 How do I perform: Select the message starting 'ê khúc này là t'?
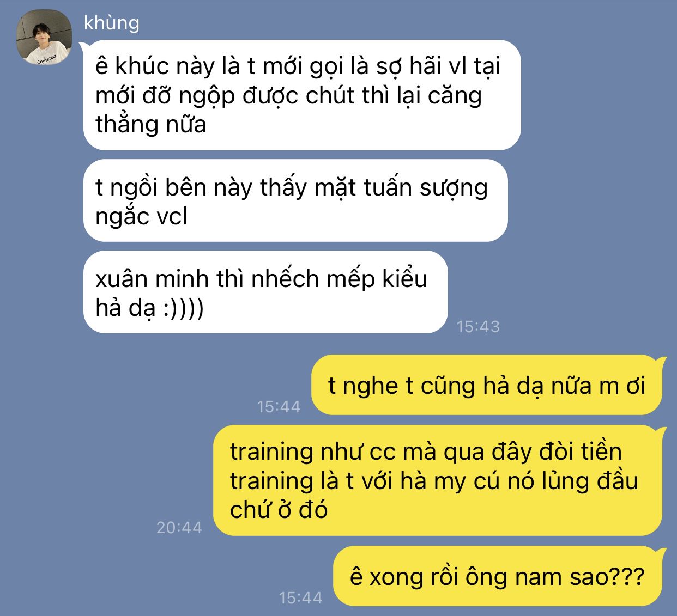pos(302,95)
